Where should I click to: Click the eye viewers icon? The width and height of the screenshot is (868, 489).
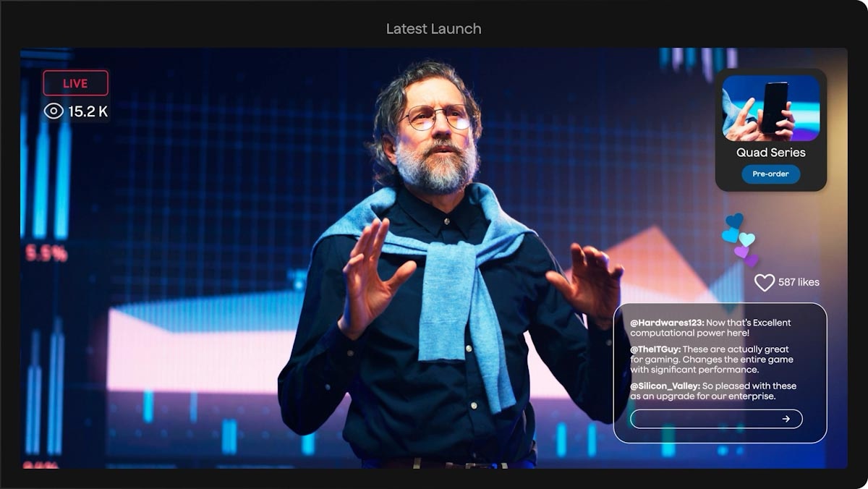pos(54,111)
